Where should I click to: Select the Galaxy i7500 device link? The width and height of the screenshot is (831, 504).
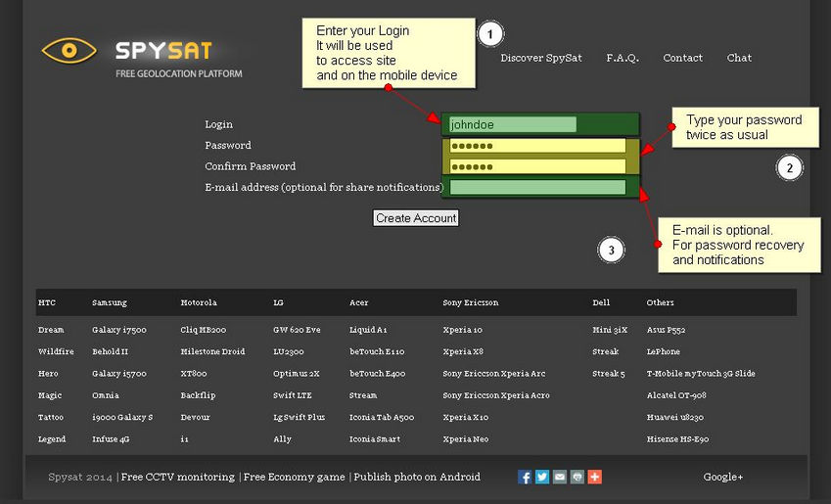coord(118,330)
